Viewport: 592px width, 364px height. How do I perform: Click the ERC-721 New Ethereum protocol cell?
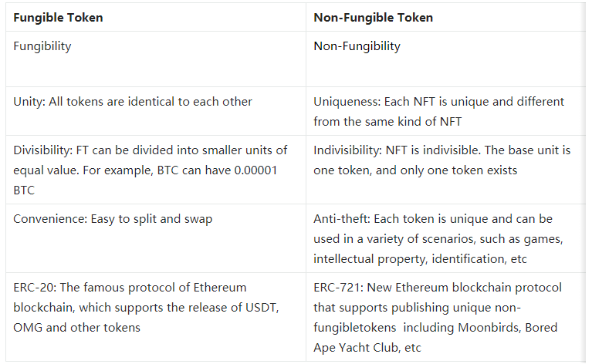(445, 317)
